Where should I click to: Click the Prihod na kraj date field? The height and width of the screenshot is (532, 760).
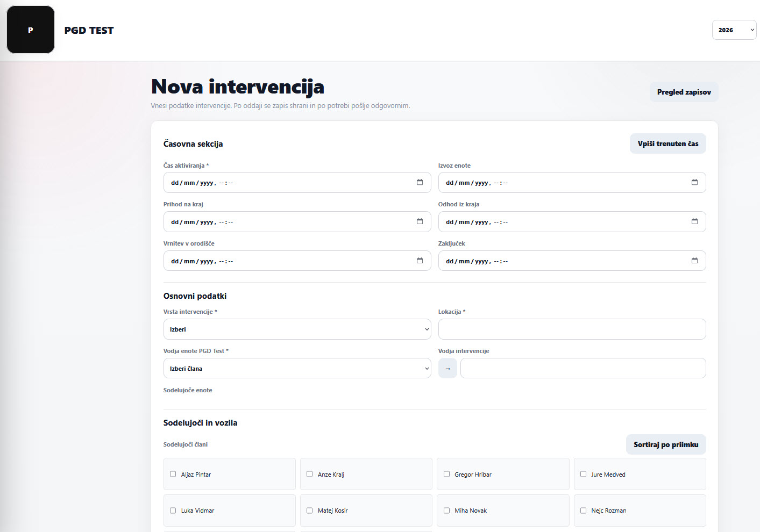click(297, 222)
